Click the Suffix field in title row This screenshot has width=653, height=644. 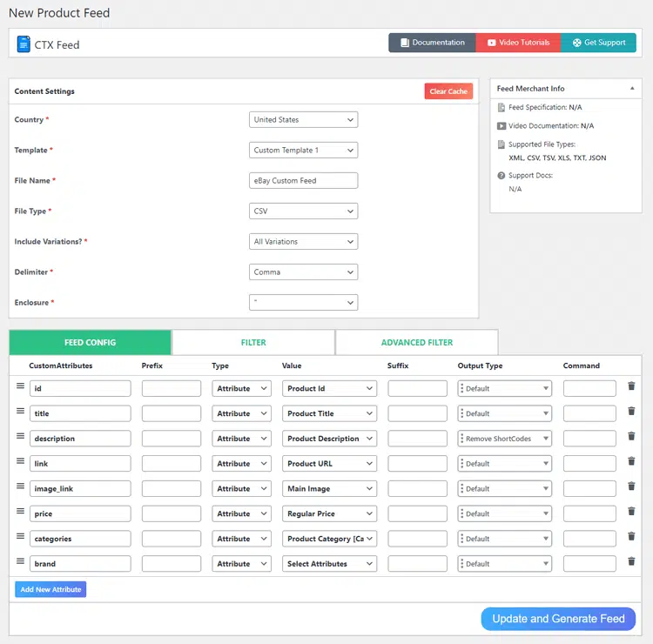click(417, 413)
